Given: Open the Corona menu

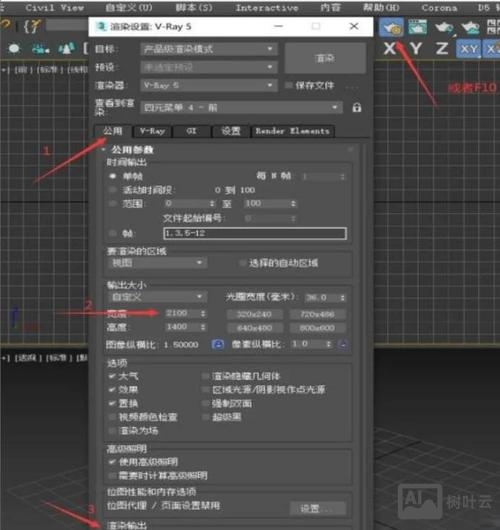Looking at the screenshot, I should 439,7.
